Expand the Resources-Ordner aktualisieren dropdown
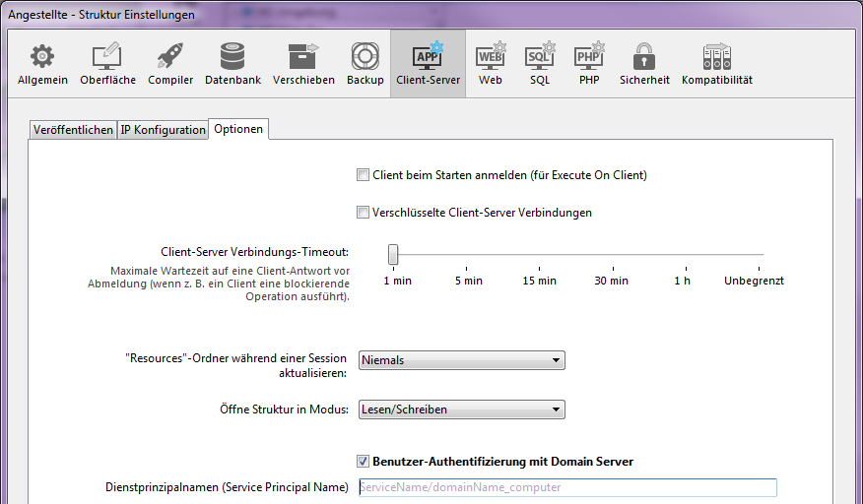This screenshot has height=504, width=863. [462, 360]
